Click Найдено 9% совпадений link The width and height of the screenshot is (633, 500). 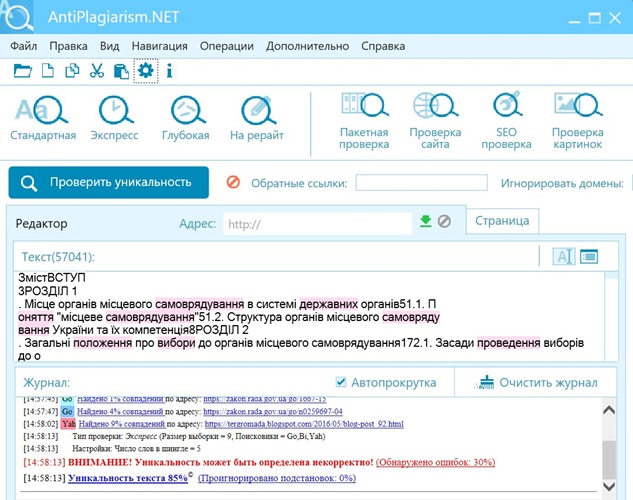122,424
